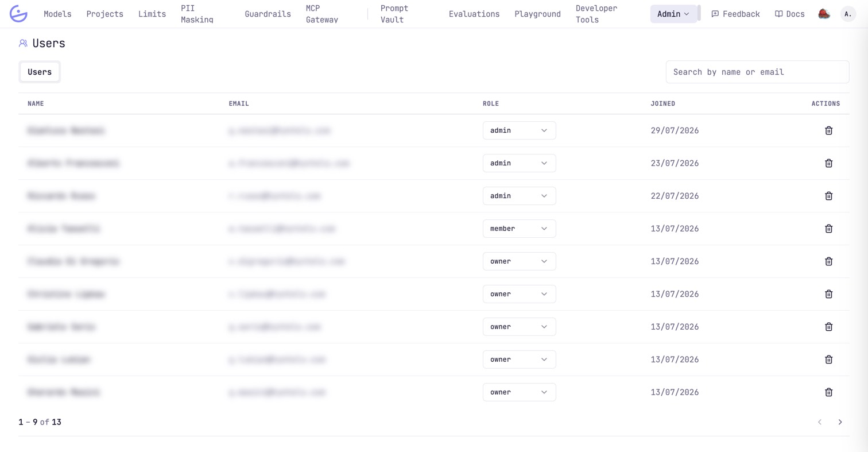Click the joined date 29/07/2026

[x=675, y=130]
